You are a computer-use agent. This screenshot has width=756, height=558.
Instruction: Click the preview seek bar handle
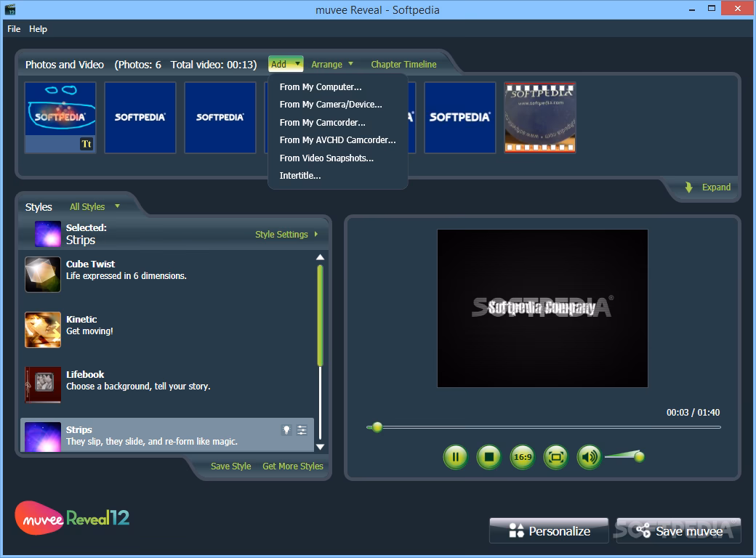click(x=377, y=427)
